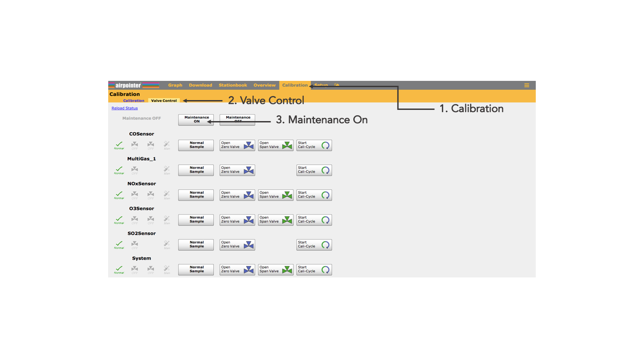Click the logout icon beside Setup
This screenshot has height=340, width=644.
337,85
